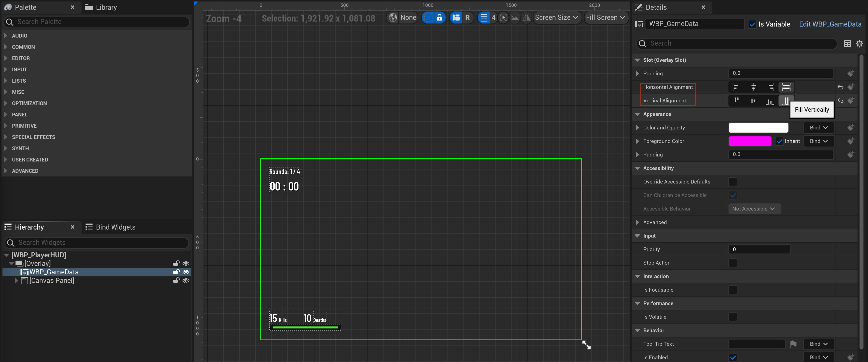Toggle Is Enabled checkbox

click(x=732, y=357)
